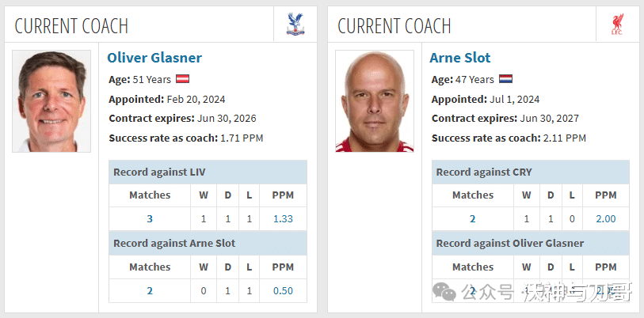
Task: Click the Crystal Palace club crest icon
Action: coord(295,25)
